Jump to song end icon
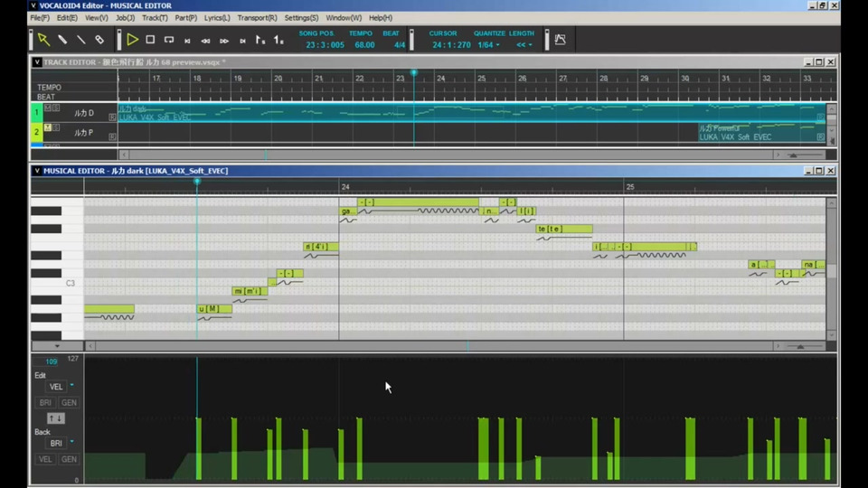 pos(242,41)
